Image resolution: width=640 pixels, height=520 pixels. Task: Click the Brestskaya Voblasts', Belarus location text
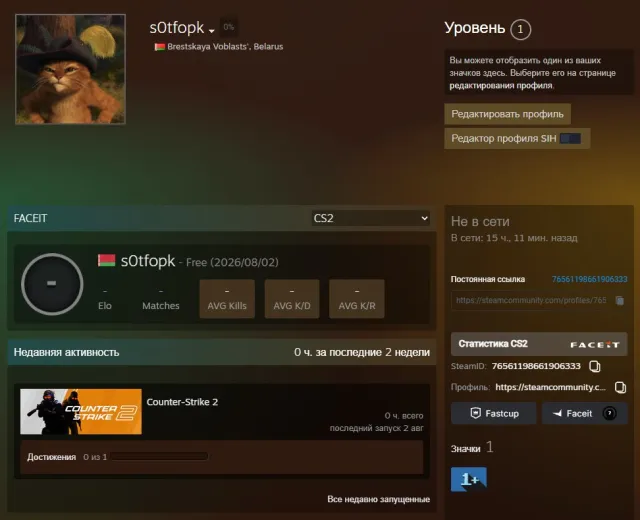click(x=225, y=47)
